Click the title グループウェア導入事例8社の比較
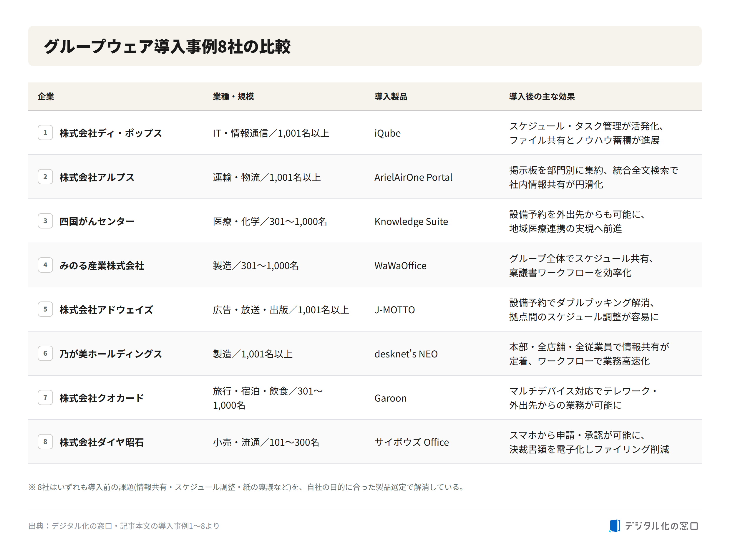 [167, 46]
